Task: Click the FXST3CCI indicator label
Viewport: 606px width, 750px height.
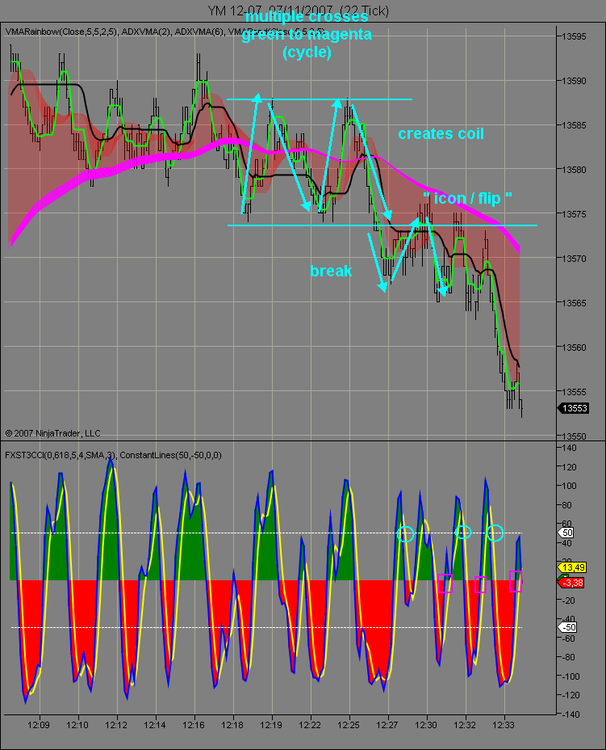Action: click(x=113, y=455)
